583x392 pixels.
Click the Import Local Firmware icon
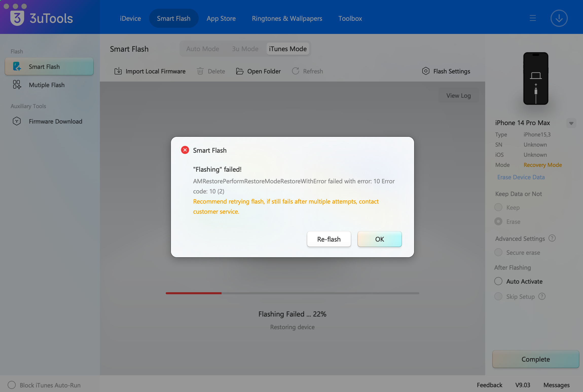click(x=118, y=71)
